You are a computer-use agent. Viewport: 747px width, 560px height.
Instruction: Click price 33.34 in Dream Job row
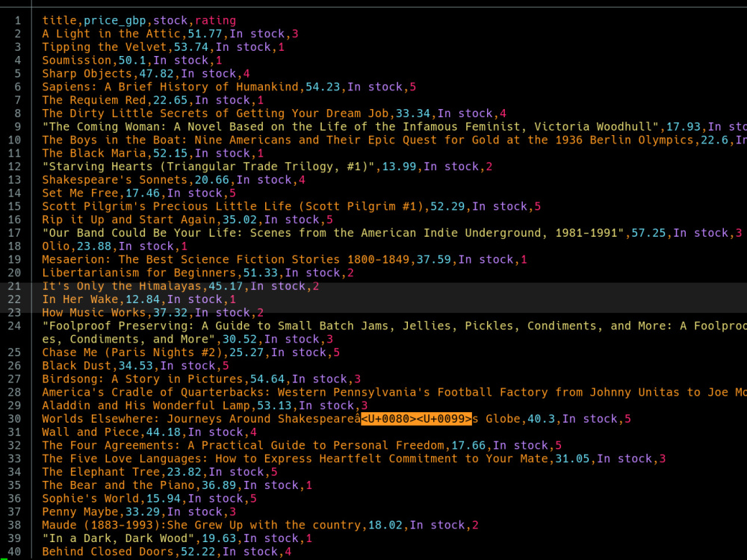413,113
